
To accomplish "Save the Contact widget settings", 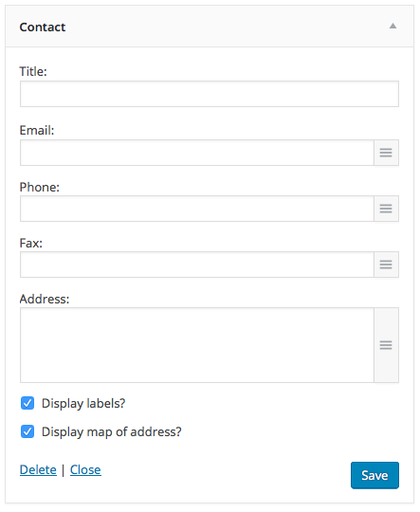I will [374, 475].
